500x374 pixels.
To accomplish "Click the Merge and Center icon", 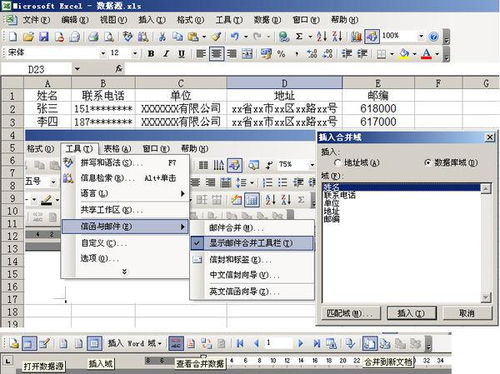I will (x=247, y=53).
